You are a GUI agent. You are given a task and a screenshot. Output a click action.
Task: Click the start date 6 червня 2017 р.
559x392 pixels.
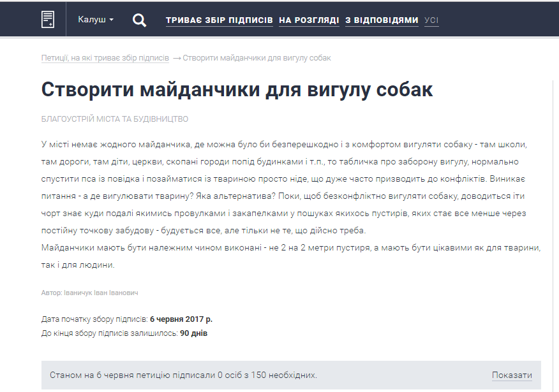pos(181,319)
